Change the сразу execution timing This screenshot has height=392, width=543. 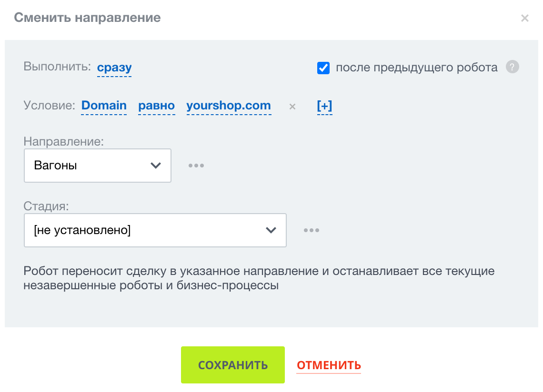(x=114, y=67)
